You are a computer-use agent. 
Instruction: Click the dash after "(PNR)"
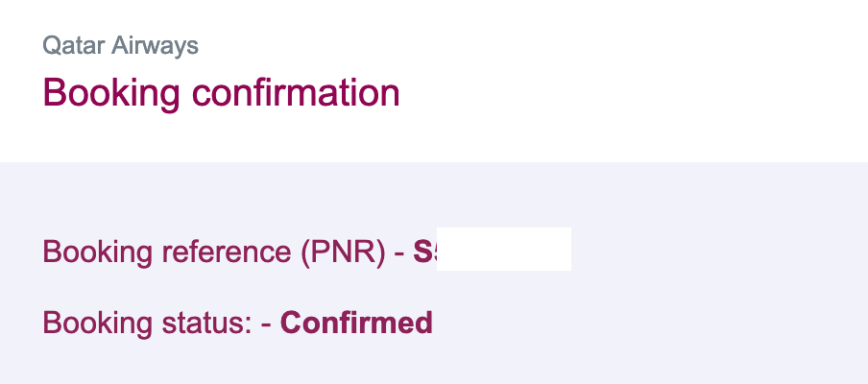click(398, 252)
